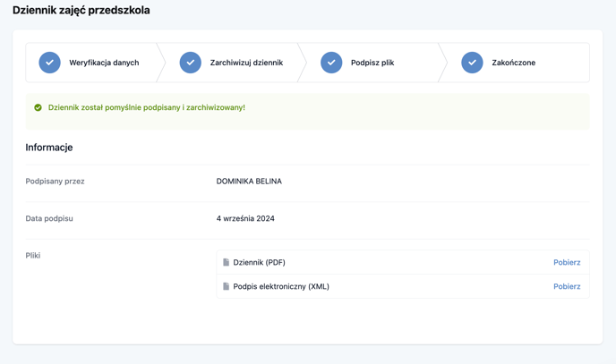Go to the Zarchiwizuj dziennik step
616x364 pixels.
click(246, 63)
